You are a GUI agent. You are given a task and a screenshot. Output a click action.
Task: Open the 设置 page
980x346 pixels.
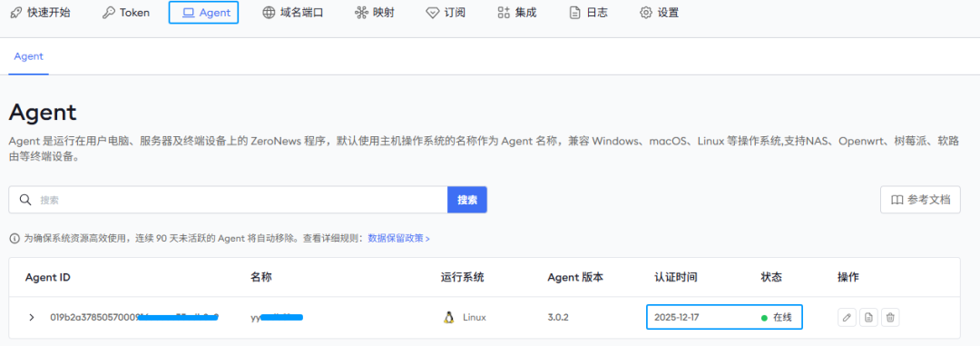point(660,13)
